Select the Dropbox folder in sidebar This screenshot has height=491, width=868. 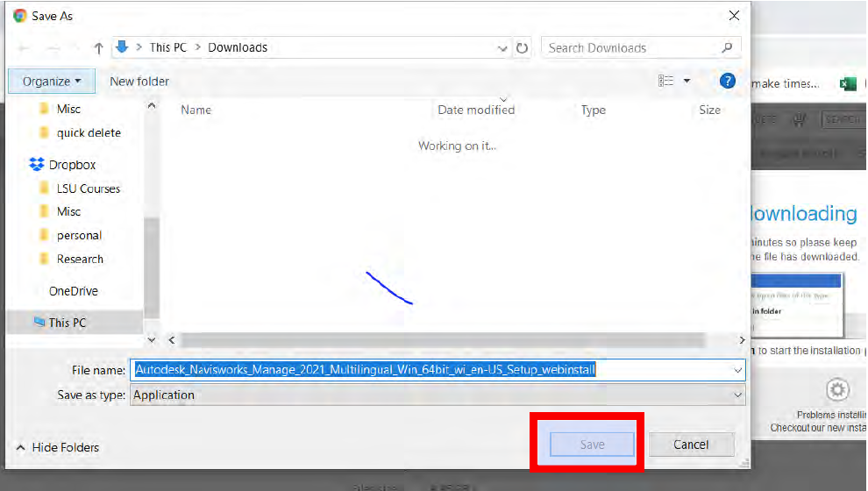pos(72,165)
